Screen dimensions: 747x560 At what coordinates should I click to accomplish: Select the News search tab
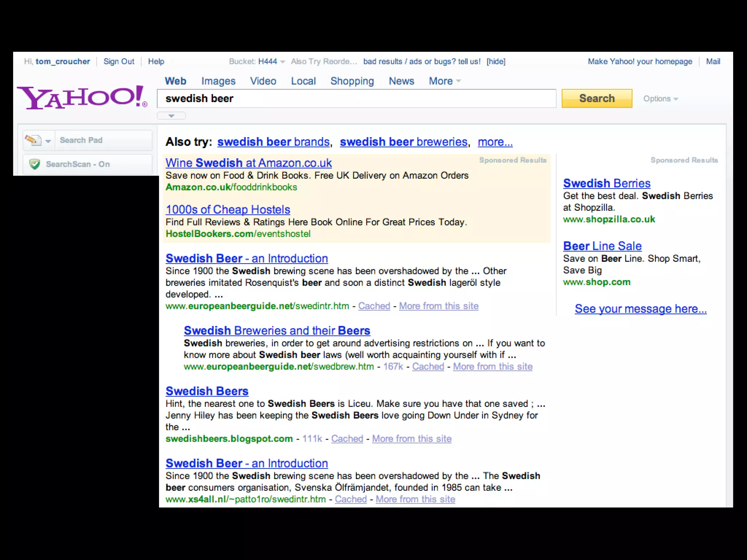[x=401, y=81]
